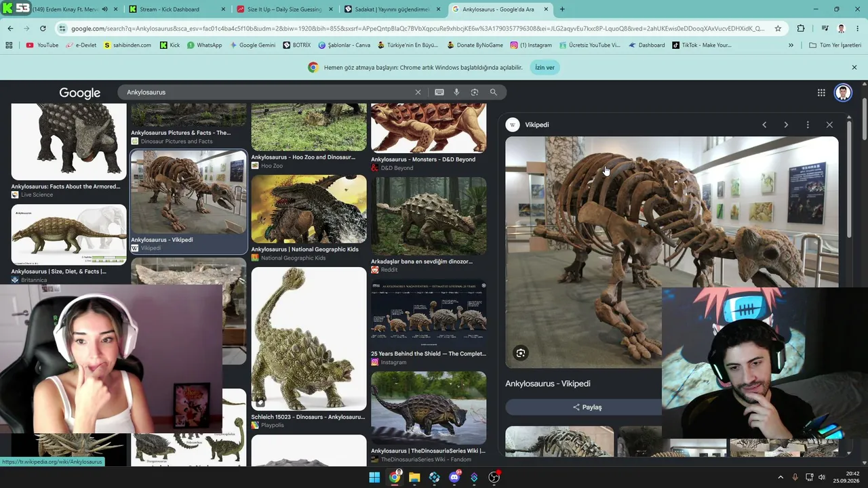Start voice search with microphone icon
Screen dimensions: 868x488
456,92
